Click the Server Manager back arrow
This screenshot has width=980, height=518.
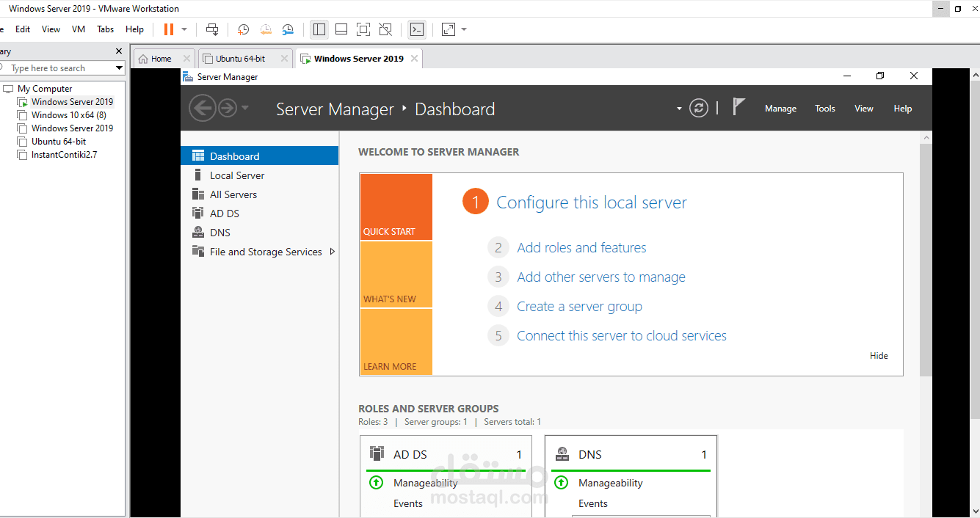pos(202,109)
